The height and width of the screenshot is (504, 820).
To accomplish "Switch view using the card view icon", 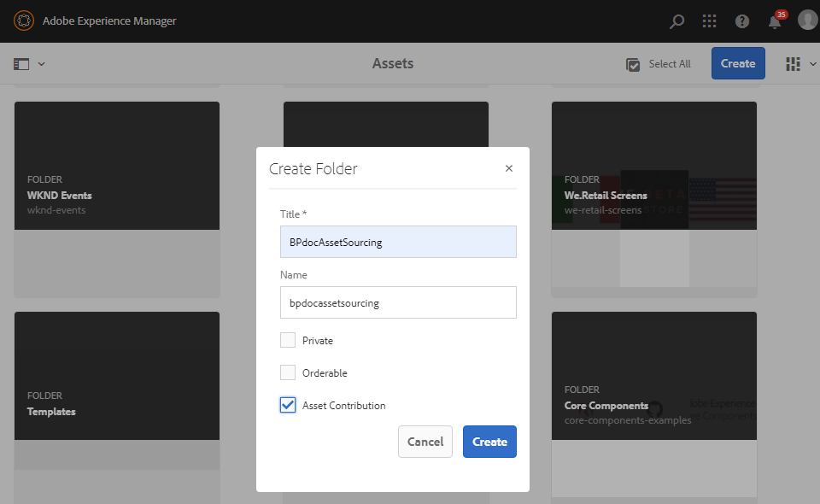I will point(793,64).
